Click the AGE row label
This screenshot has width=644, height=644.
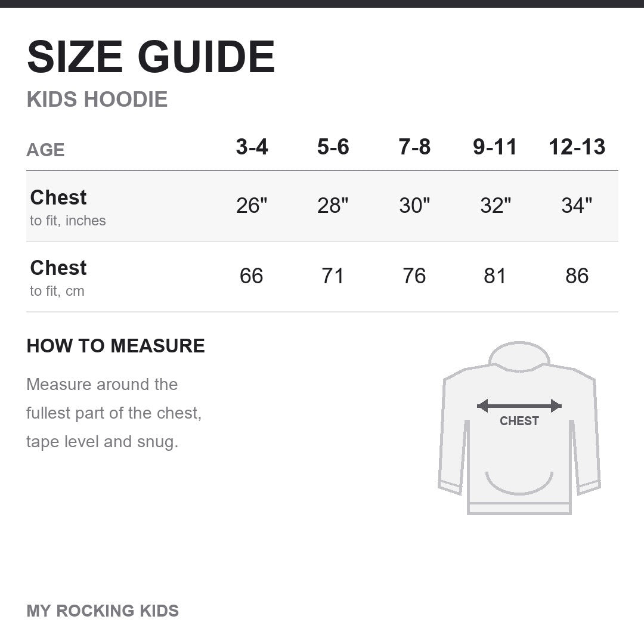pos(45,150)
